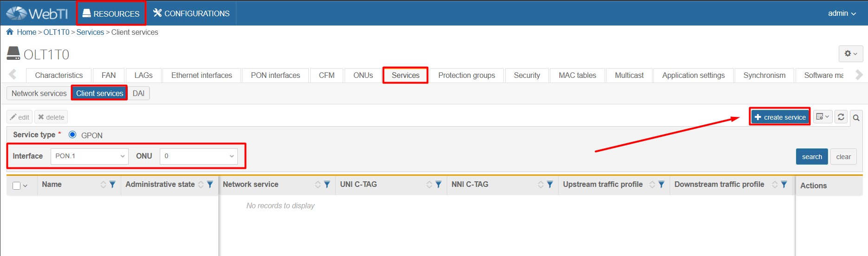Click the Name column filter icon
The width and height of the screenshot is (868, 256).
click(112, 185)
